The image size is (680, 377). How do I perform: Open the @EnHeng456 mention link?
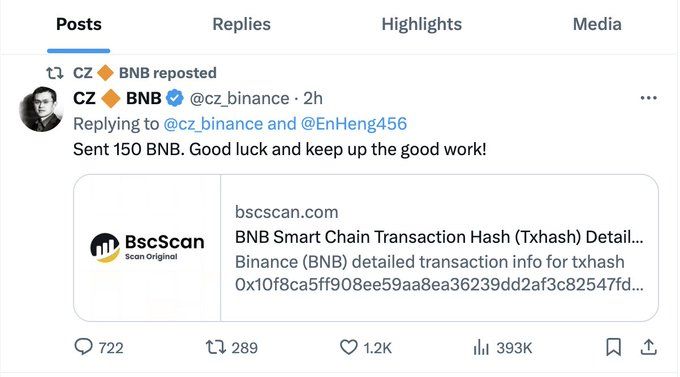click(354, 124)
